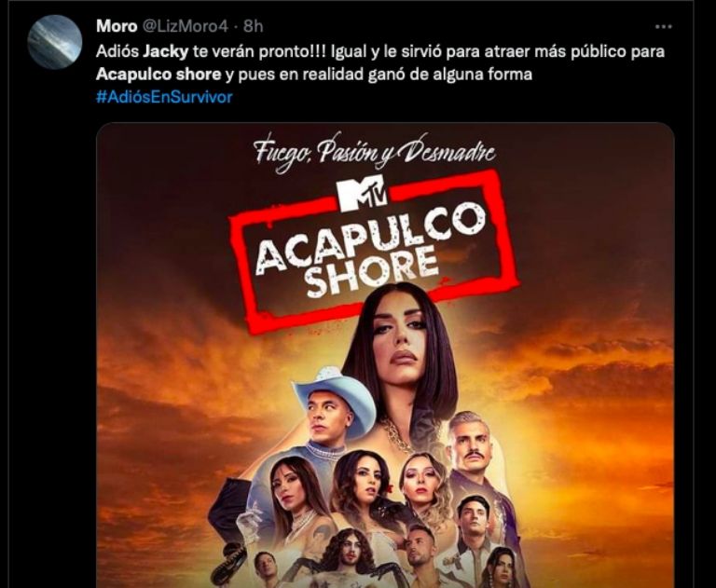
Task: Click the MTV logo on the poster
Action: point(363,195)
